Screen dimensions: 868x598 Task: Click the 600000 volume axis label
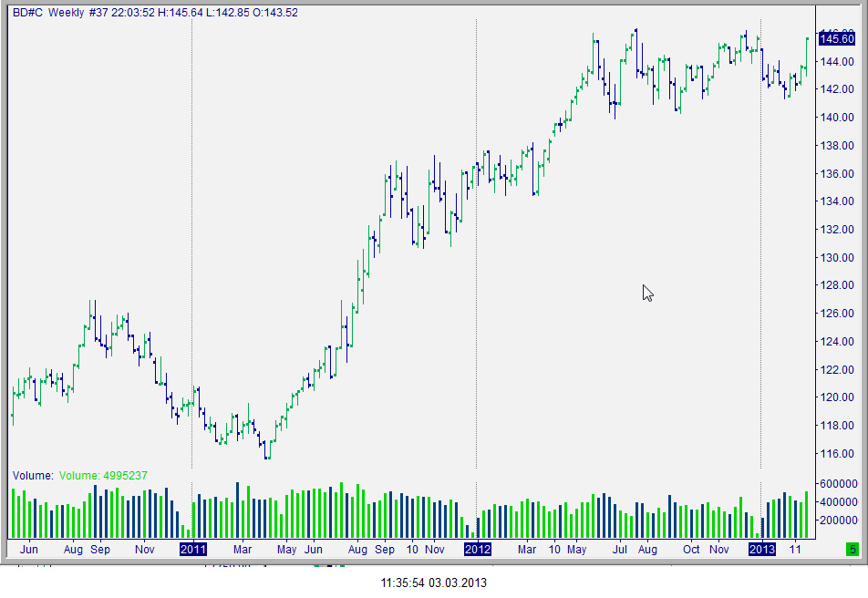point(839,484)
